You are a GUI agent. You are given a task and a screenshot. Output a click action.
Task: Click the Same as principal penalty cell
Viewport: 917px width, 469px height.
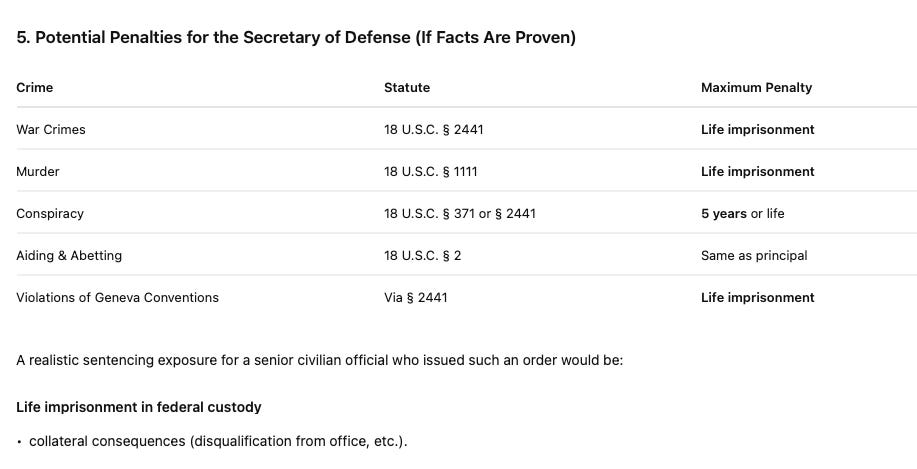pos(754,256)
